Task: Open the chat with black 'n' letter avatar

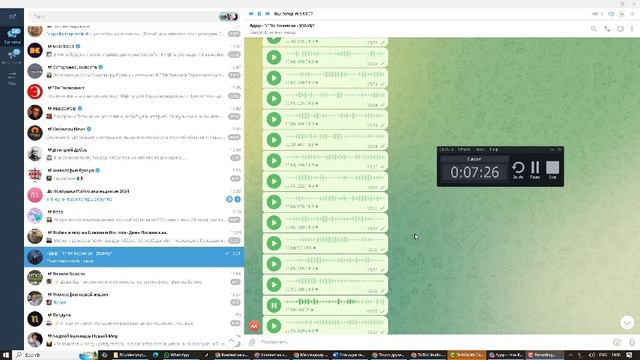Action: coord(134,319)
